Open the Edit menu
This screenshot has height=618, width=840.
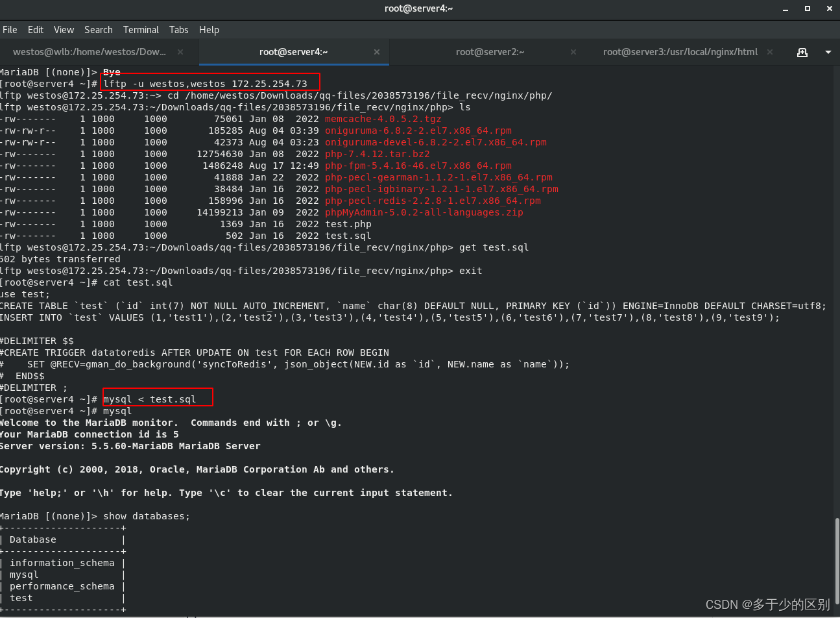point(36,30)
